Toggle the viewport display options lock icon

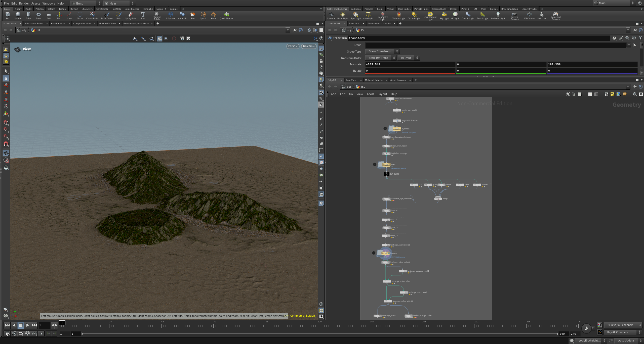pyautogui.click(x=321, y=61)
